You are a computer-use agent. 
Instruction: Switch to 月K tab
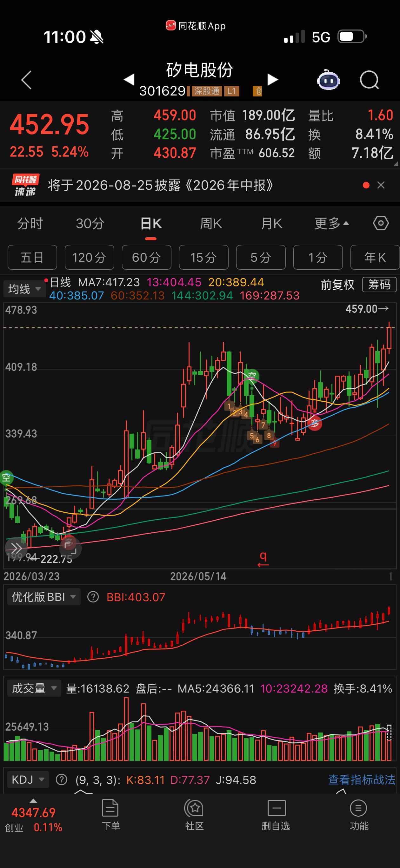point(271,223)
